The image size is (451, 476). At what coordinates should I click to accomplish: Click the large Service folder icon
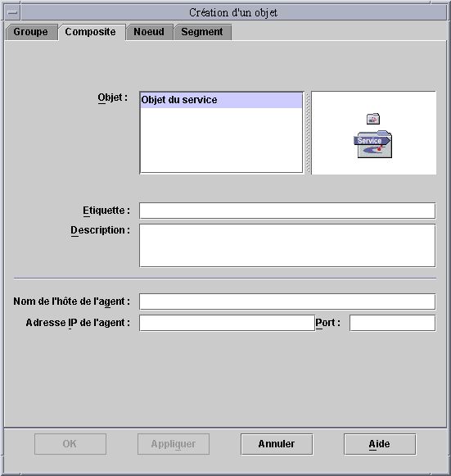(372, 144)
